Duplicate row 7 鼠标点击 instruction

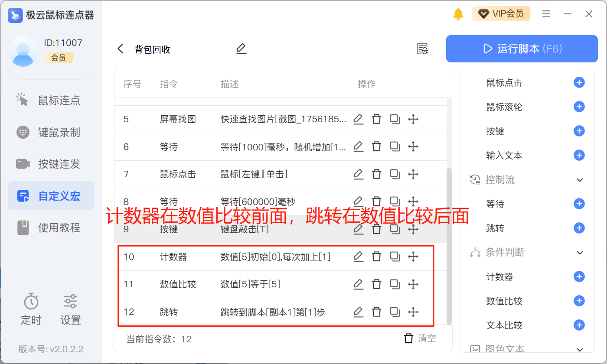[x=395, y=174]
